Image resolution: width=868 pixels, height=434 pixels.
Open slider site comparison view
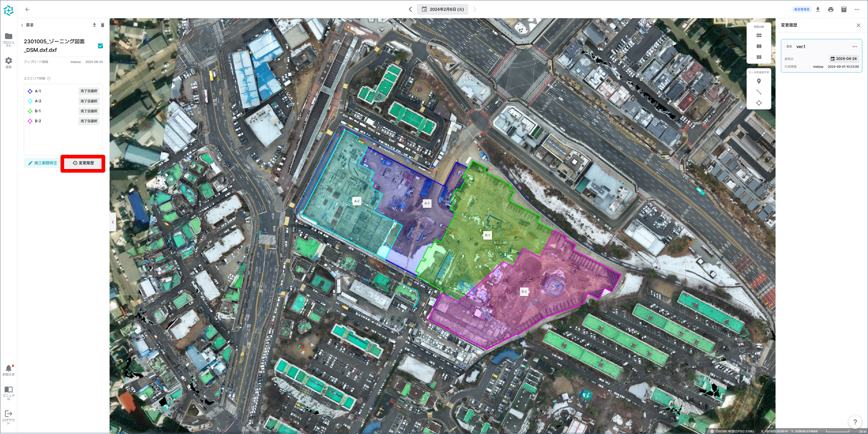(759, 36)
